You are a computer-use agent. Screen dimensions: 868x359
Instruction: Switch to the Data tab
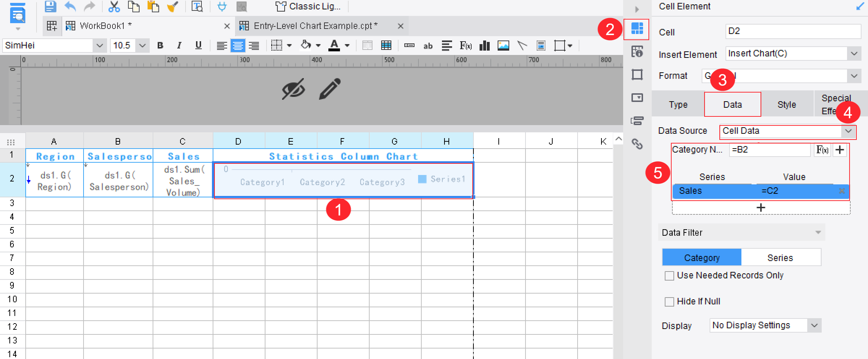(732, 104)
